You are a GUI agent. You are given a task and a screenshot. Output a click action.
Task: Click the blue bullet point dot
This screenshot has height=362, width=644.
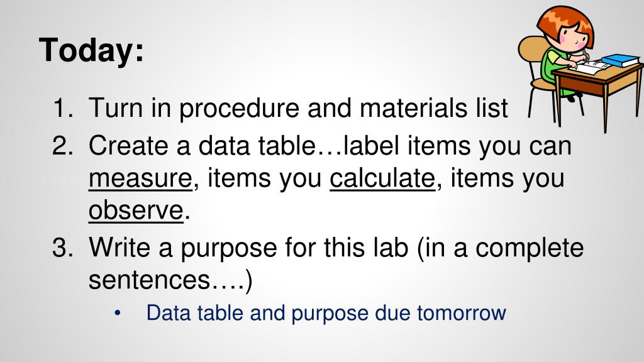point(118,314)
